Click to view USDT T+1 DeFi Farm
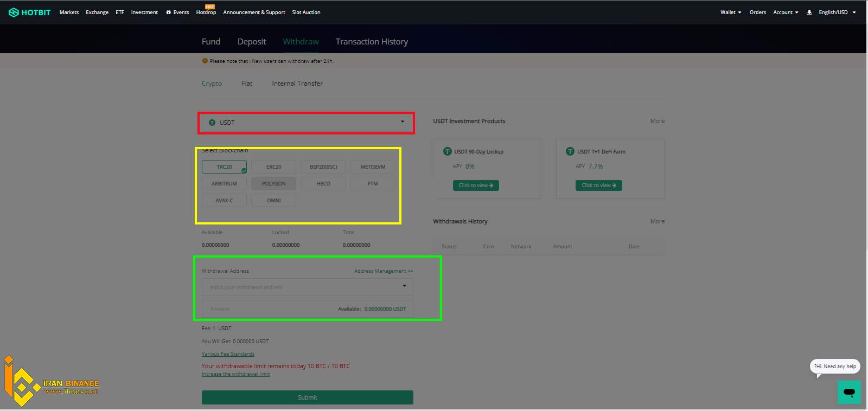 599,185
